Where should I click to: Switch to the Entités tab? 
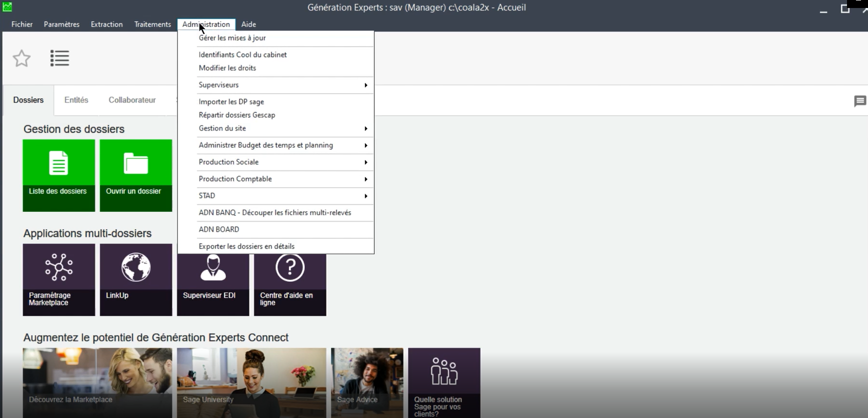(x=76, y=100)
